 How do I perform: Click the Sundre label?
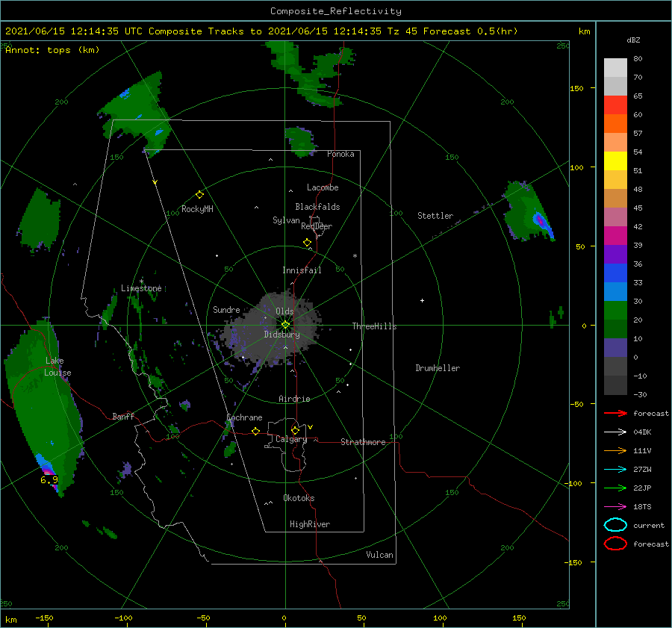(x=226, y=310)
